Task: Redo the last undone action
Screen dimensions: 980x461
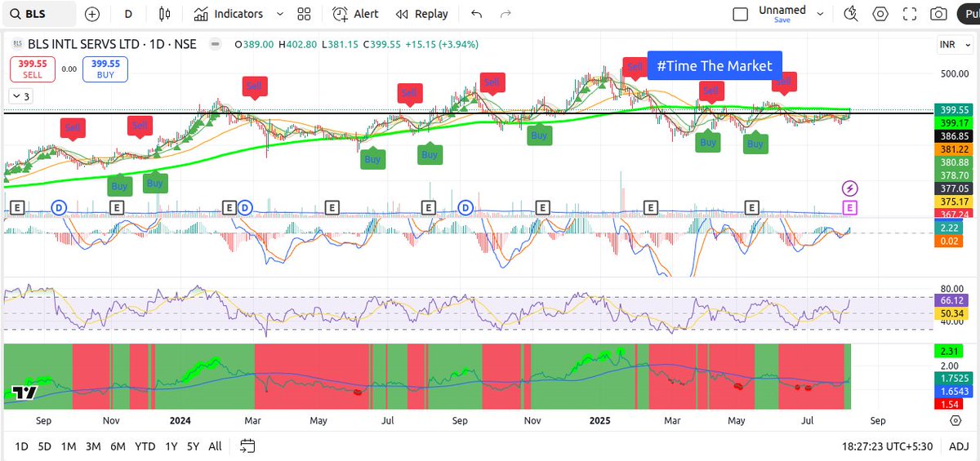Action: (506, 14)
